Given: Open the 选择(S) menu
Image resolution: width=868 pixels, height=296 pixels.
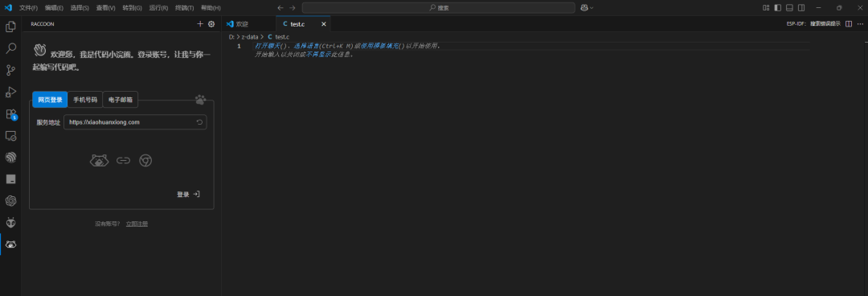Looking at the screenshot, I should pos(80,8).
